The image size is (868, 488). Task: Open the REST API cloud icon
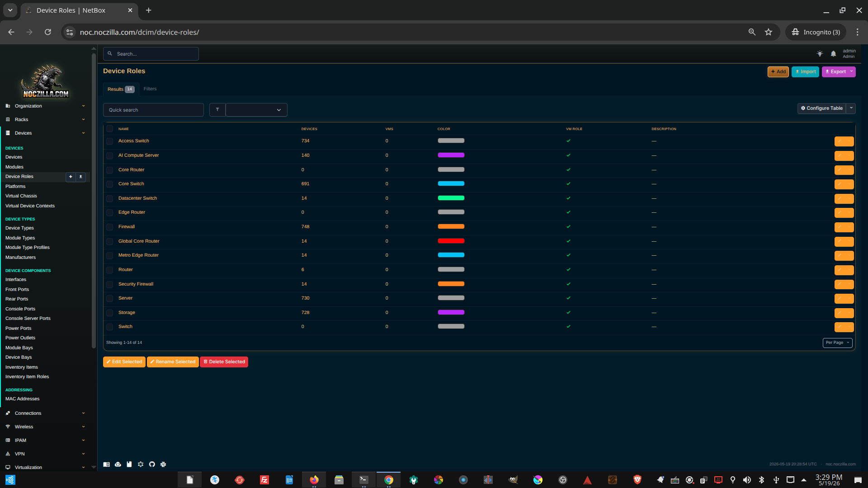click(118, 464)
